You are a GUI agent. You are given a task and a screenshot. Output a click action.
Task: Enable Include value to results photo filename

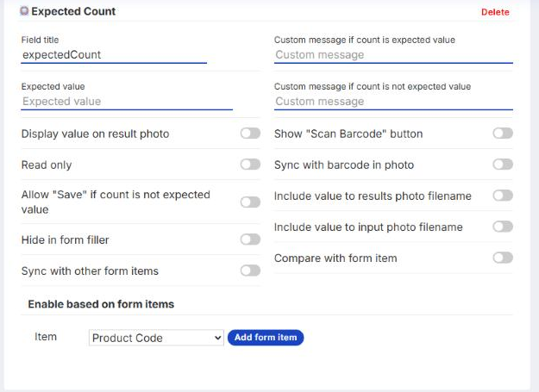(x=503, y=196)
